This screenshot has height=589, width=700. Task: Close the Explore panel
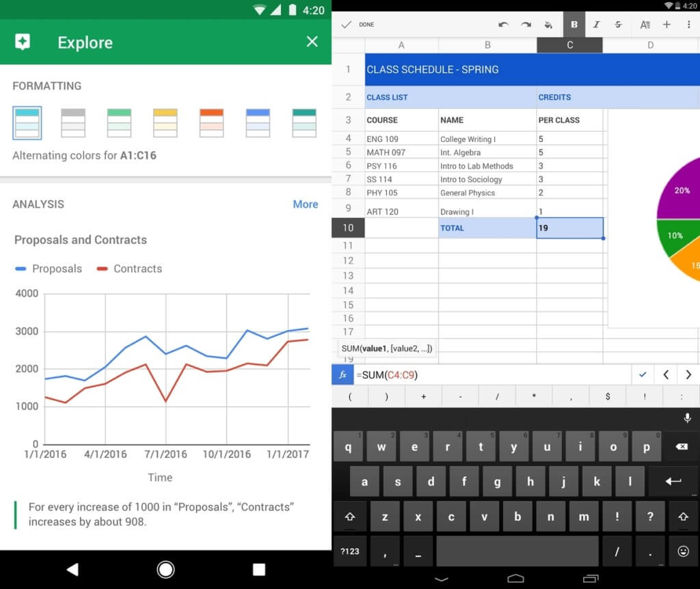(x=312, y=42)
